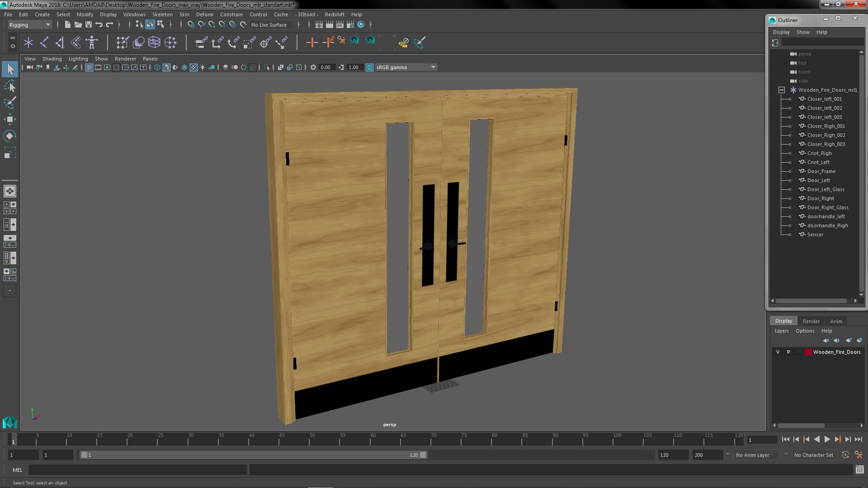Select the Lasso tool in the toolbox
The image size is (868, 488).
[x=9, y=86]
